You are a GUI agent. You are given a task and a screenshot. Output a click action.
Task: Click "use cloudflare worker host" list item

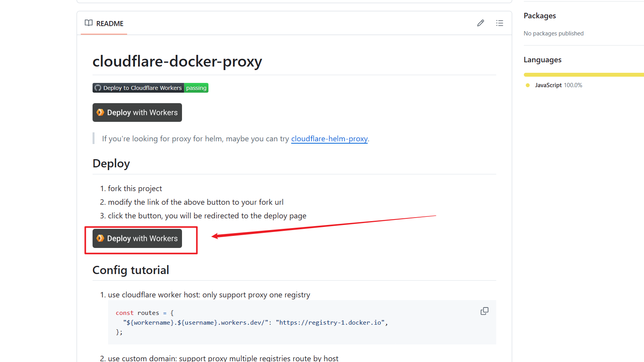click(x=209, y=295)
